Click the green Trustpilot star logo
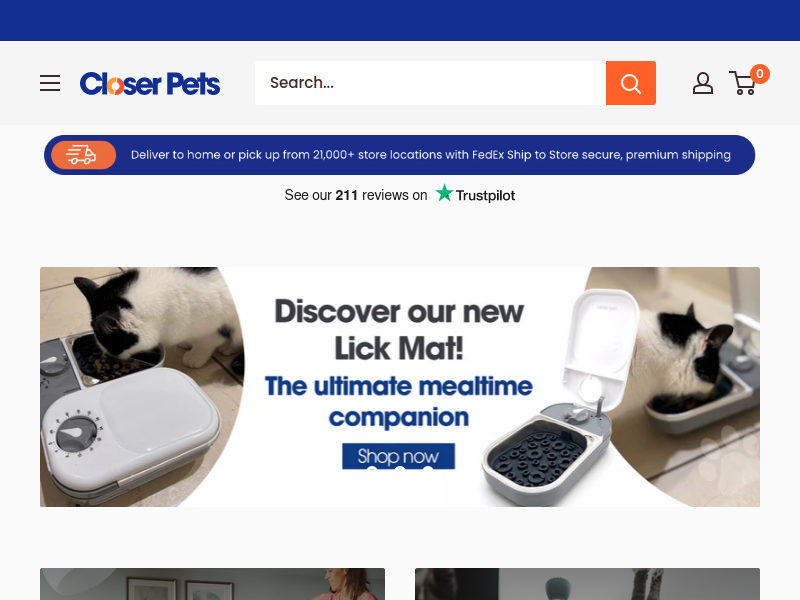The width and height of the screenshot is (800, 600). point(444,193)
